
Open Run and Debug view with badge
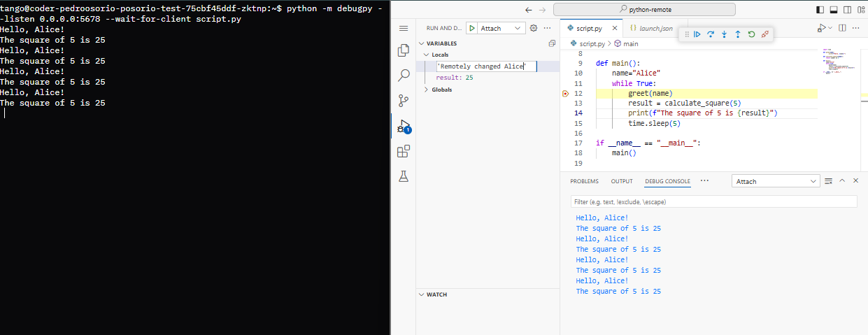click(403, 126)
